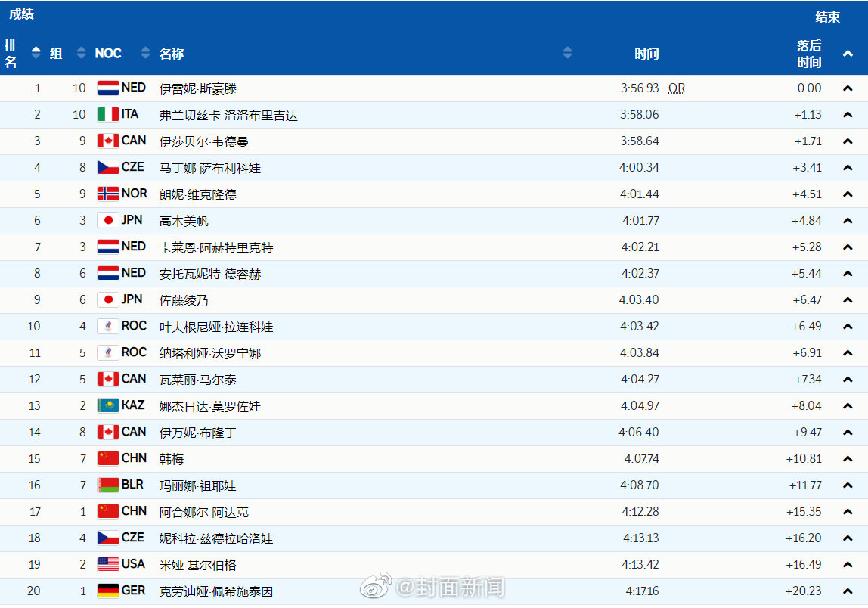Click the ROC flag in rank 11 row
Image resolution: width=868 pixels, height=608 pixels.
point(108,352)
